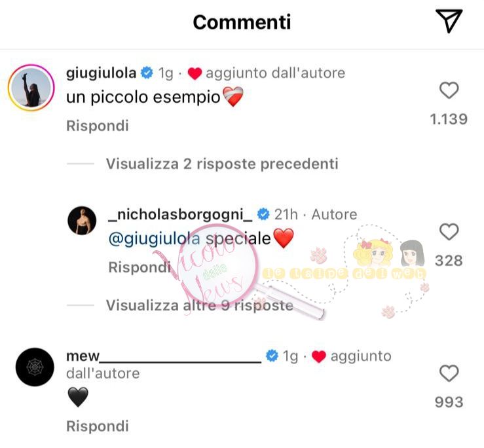
Task: View the 1.139 likes count
Action: [449, 119]
